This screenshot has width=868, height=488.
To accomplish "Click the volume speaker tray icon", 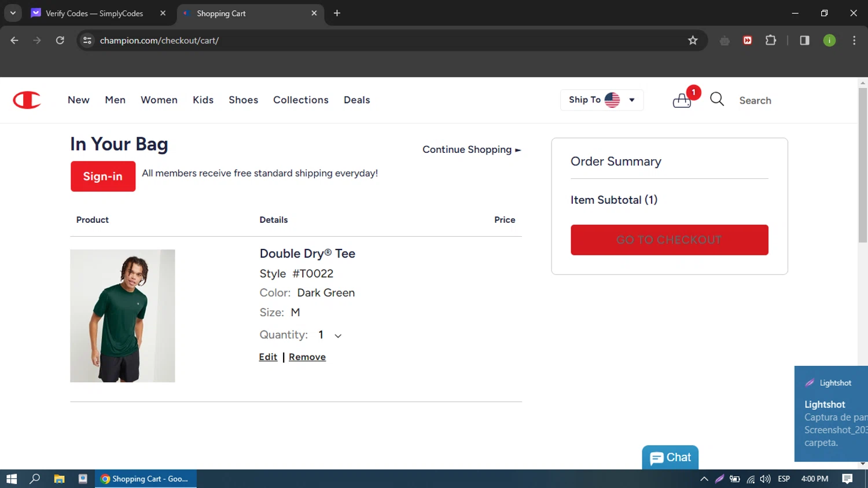I will (x=765, y=479).
